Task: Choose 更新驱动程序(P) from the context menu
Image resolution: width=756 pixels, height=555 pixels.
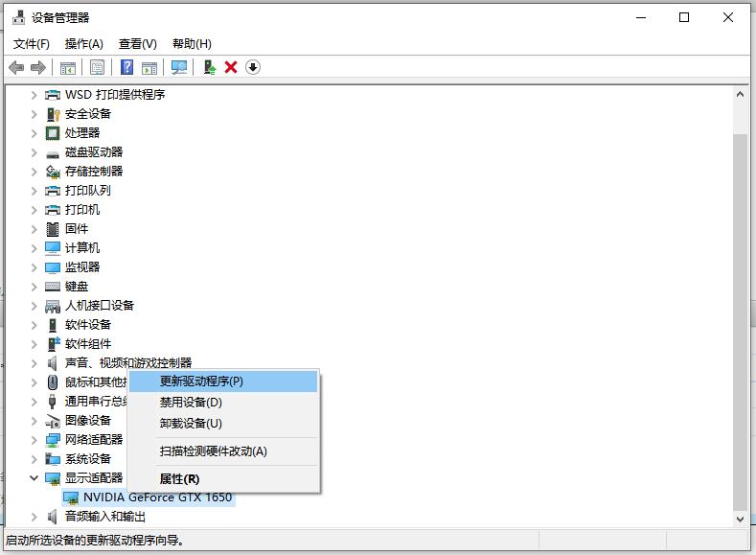Action: coord(201,381)
